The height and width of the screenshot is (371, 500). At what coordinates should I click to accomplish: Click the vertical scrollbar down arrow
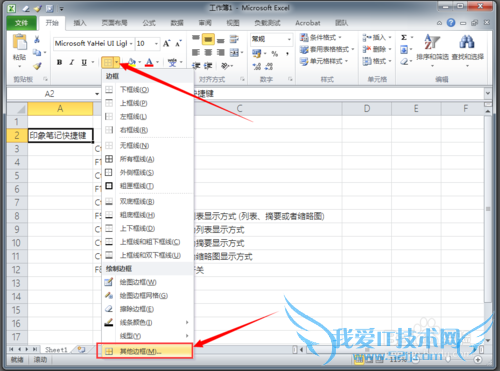pos(488,340)
